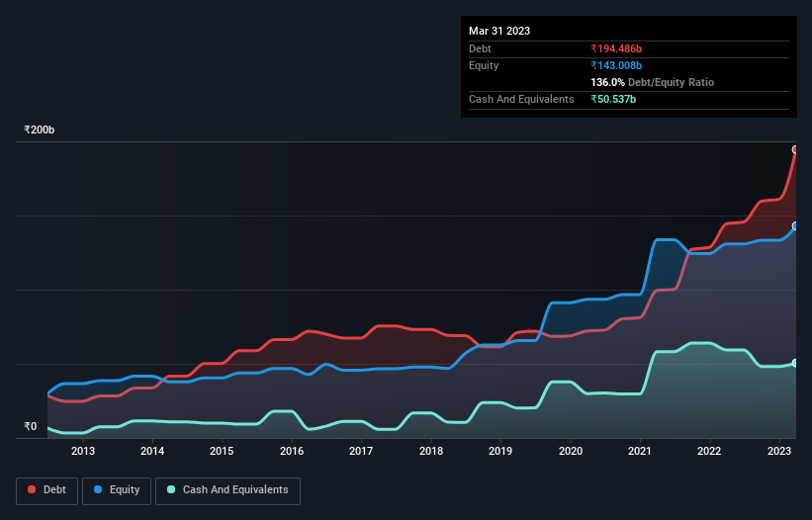Click the 2020 x-axis label
Screen dimensions: 812x520
(570, 451)
